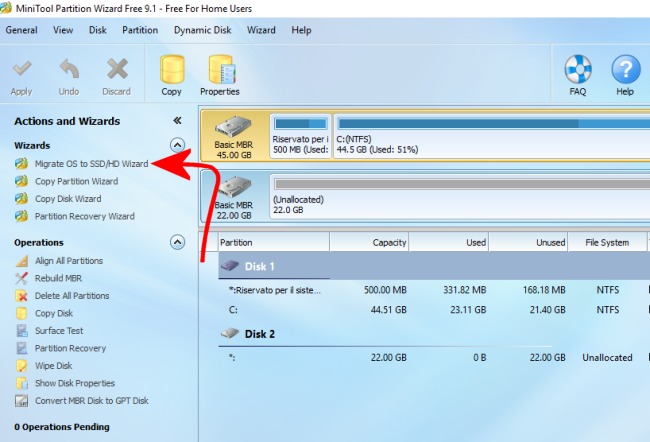Image resolution: width=650 pixels, height=442 pixels.
Task: Sort by the File System column header
Action: point(607,243)
